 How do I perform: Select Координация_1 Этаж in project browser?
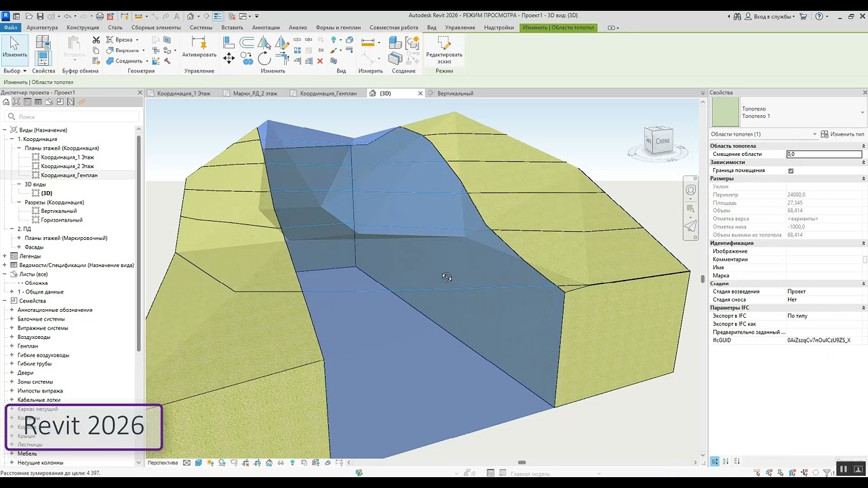[67, 157]
